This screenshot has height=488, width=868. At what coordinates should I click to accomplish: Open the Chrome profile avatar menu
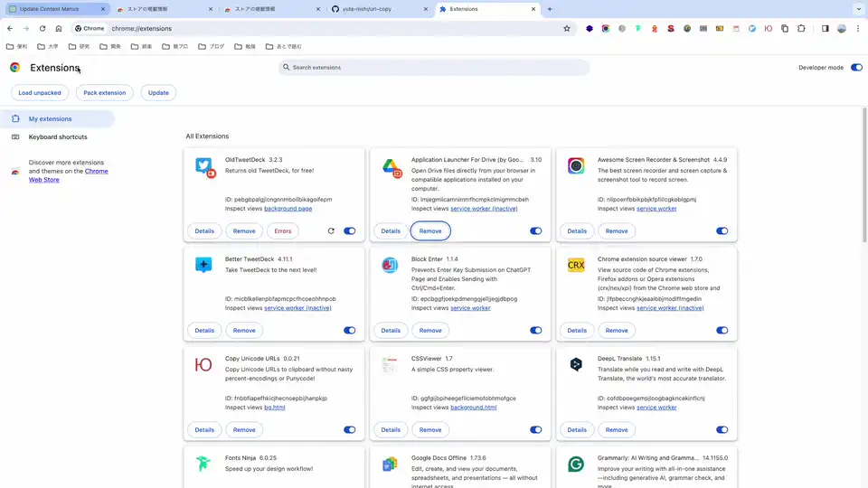pyautogui.click(x=842, y=29)
